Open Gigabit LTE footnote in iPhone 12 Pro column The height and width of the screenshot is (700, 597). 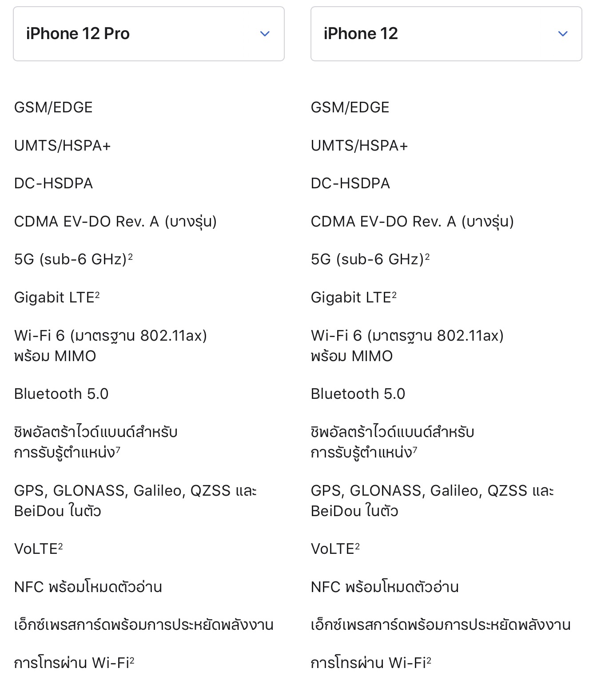97,294
